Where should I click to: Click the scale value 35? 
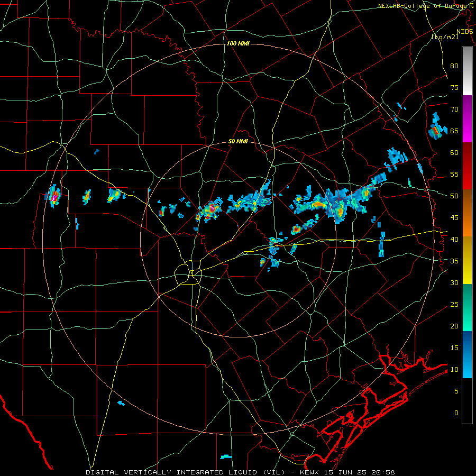pyautogui.click(x=454, y=261)
